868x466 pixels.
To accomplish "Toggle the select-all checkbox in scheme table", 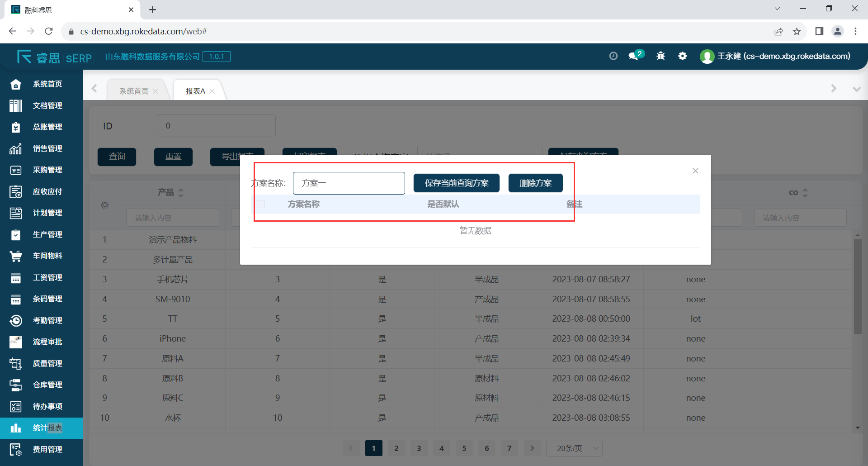I will (x=261, y=204).
